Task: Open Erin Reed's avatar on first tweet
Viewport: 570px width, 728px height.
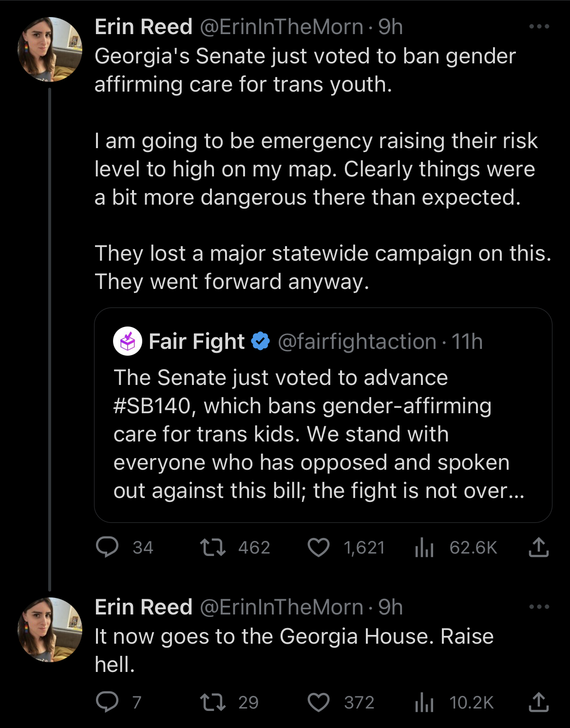Action: pos(50,49)
